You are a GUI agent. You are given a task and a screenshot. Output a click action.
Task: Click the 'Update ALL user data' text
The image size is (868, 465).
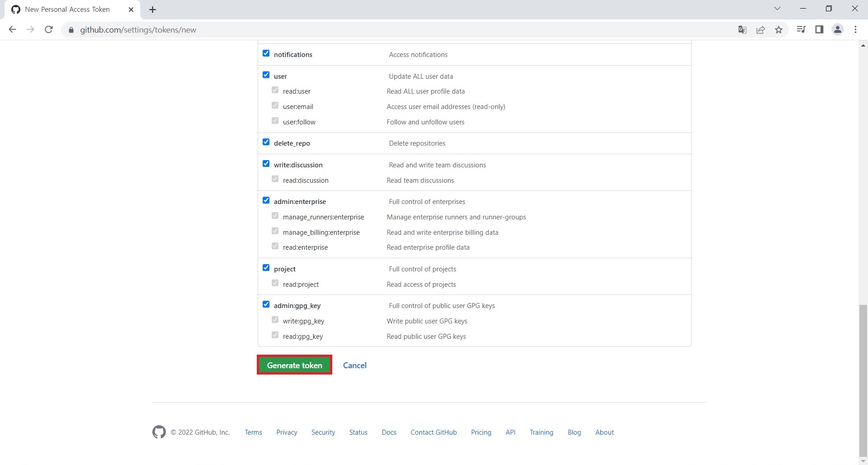(421, 76)
